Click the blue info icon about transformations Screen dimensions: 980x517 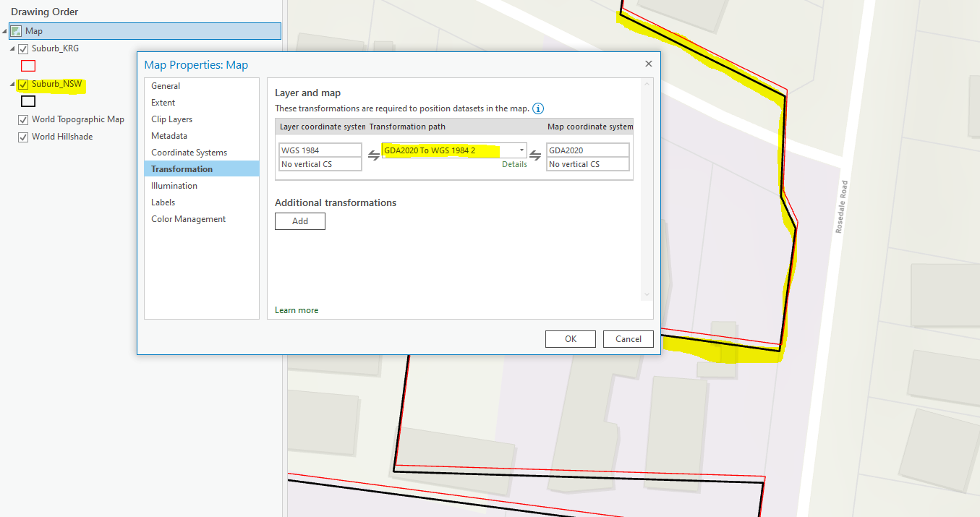click(x=537, y=108)
